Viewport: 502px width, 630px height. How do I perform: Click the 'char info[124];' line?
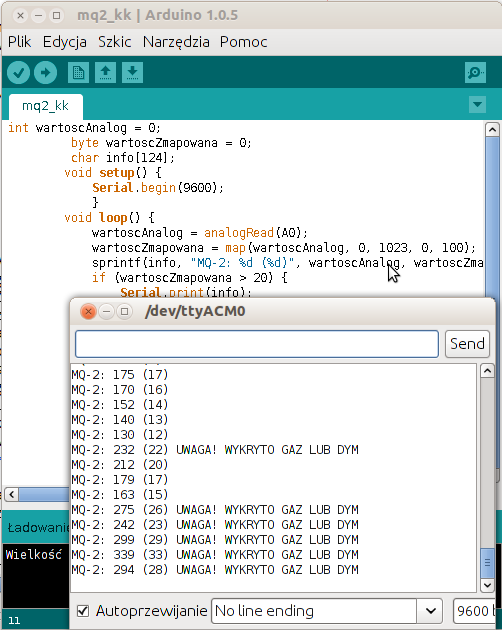point(123,158)
